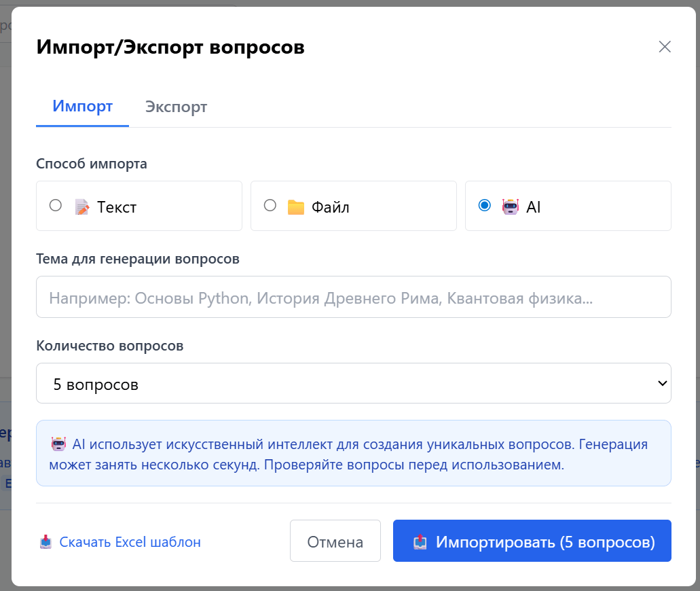Switch to the Импорт tab
700x591 pixels.
click(82, 107)
